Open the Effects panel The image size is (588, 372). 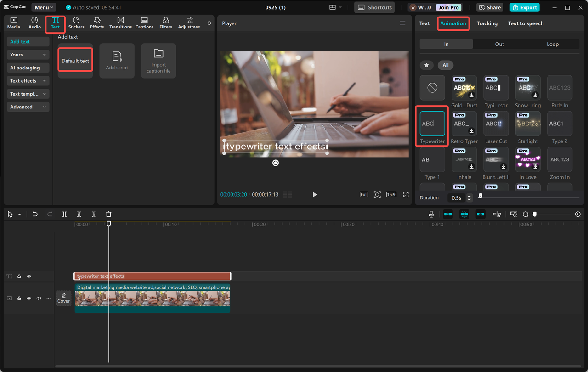click(97, 23)
